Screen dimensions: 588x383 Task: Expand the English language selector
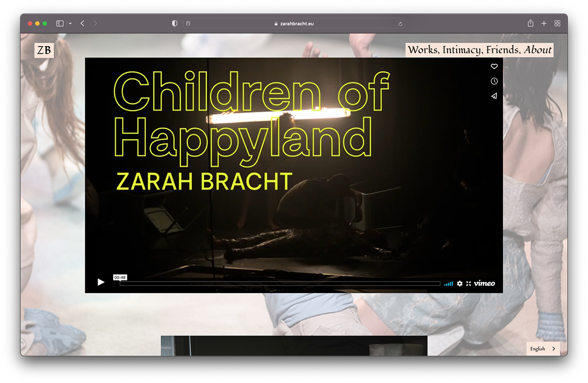(543, 349)
